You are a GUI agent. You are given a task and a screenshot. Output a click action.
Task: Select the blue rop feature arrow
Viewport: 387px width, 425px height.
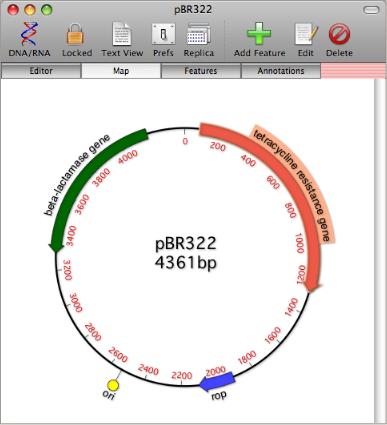tap(217, 382)
